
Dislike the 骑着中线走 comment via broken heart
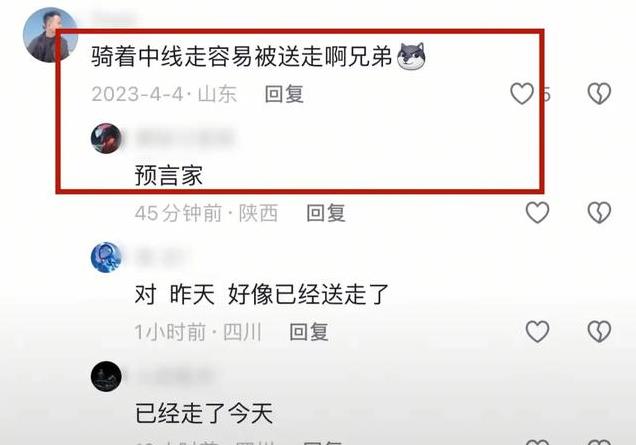(599, 94)
